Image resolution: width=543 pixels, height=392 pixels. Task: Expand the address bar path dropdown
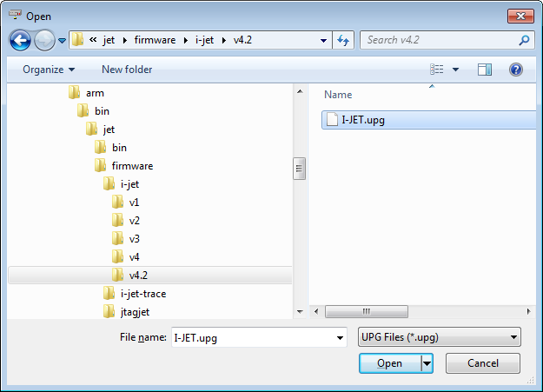[323, 40]
